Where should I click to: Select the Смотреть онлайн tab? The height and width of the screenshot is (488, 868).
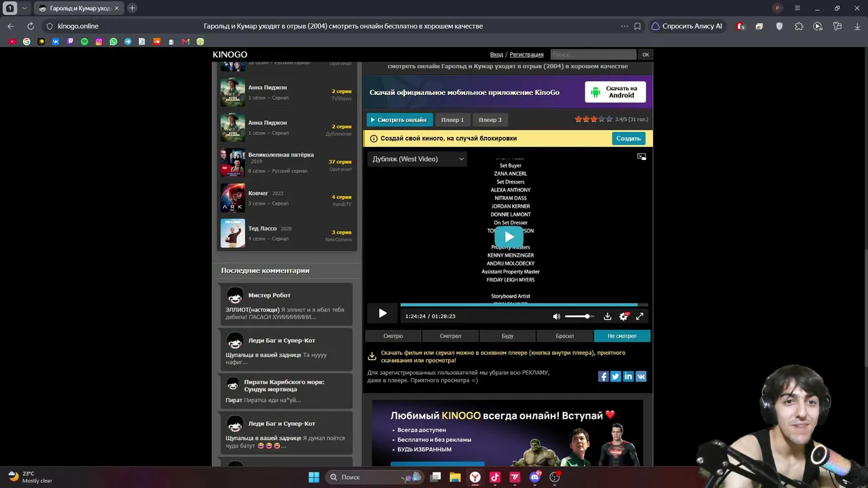click(400, 120)
